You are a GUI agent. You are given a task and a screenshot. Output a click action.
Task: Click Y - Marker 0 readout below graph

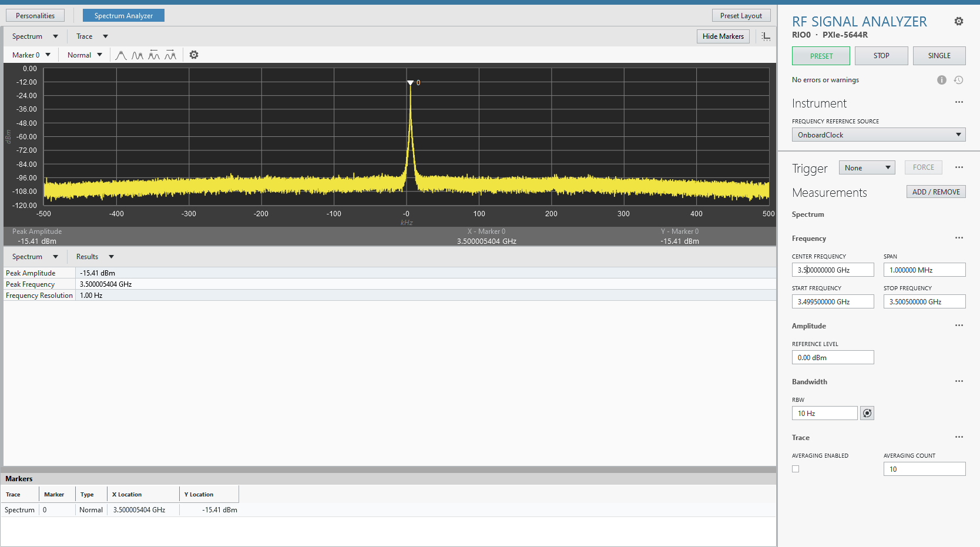(x=680, y=236)
